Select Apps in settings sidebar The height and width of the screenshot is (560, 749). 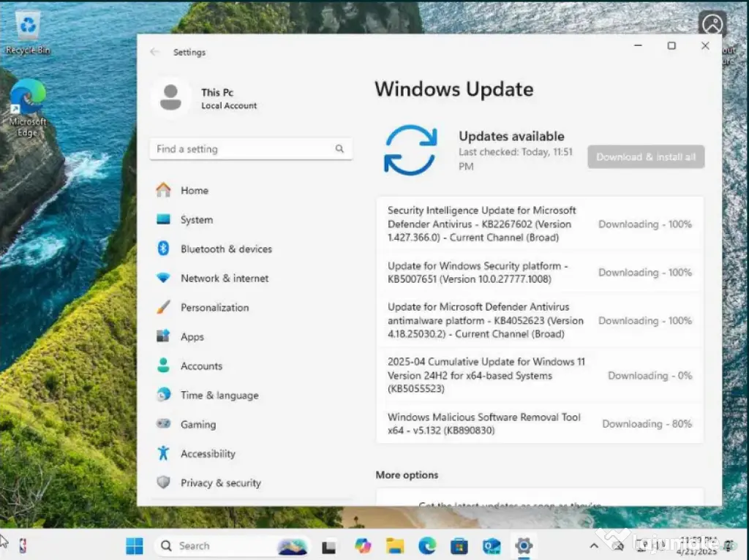click(192, 337)
